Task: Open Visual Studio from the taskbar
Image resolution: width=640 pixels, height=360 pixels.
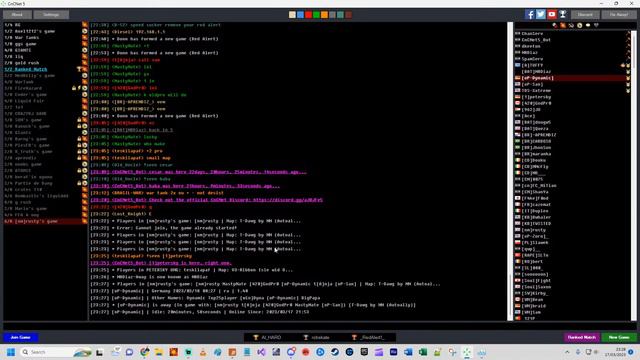Action: 261,352
